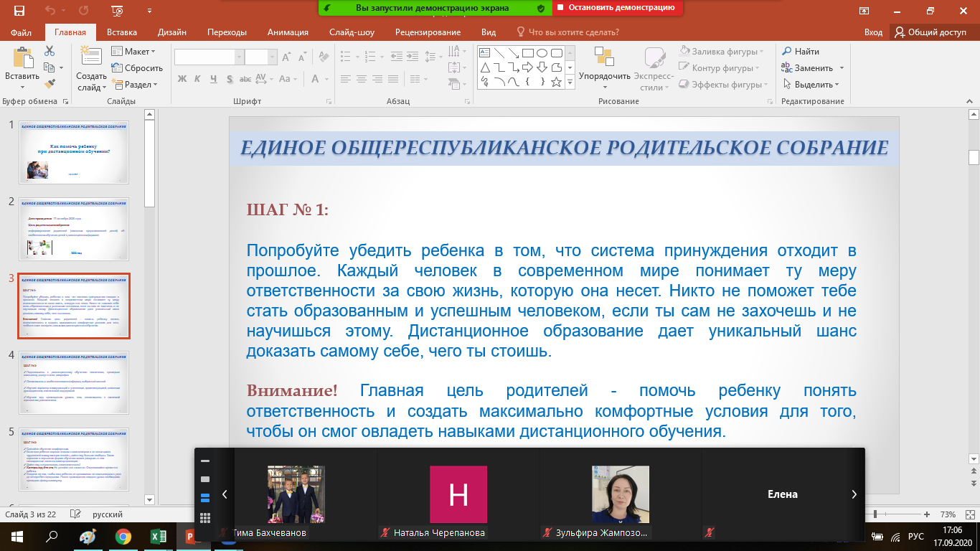Open the Макет layout dropdown
Screen dimensions: 980x551
pos(133,52)
